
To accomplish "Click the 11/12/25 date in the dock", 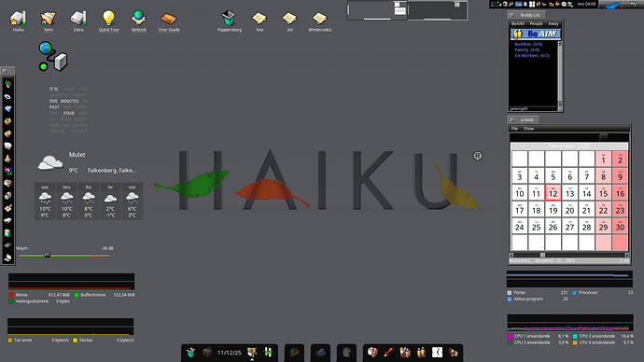I will [230, 353].
